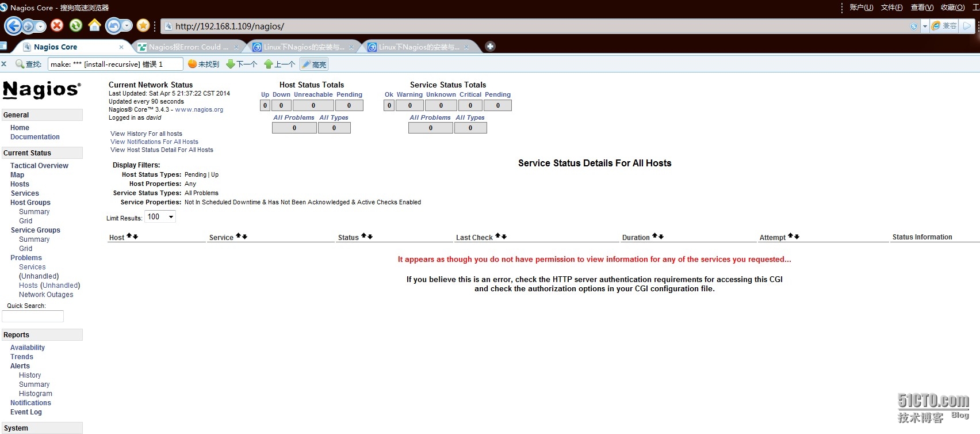Click the browser Forward arrow button
This screenshot has width=980, height=434.
(x=28, y=26)
